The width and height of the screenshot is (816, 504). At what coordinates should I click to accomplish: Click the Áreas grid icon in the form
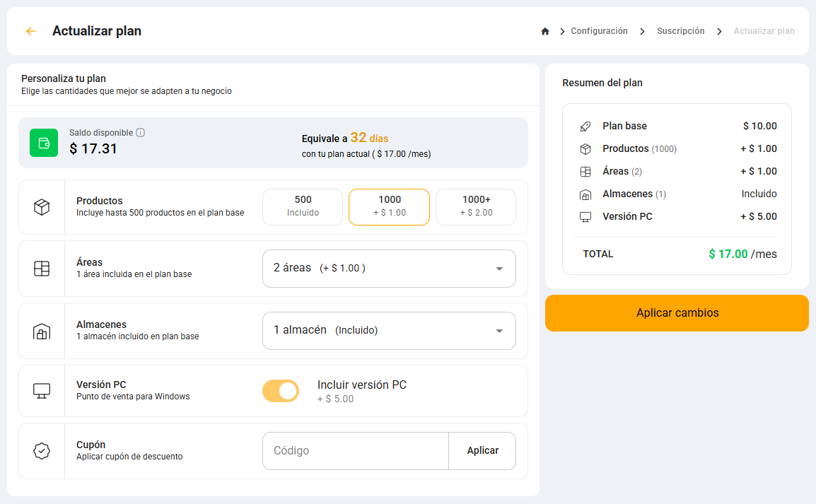click(x=42, y=269)
